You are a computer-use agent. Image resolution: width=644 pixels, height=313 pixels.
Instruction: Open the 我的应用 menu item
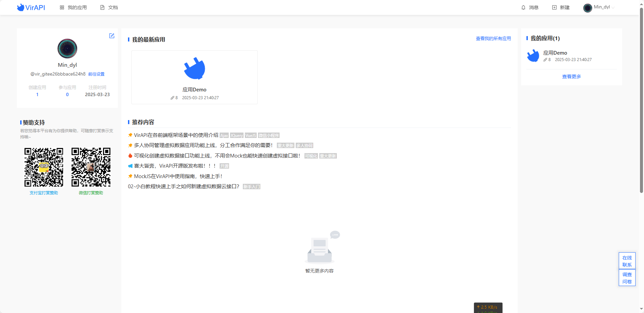pyautogui.click(x=73, y=7)
